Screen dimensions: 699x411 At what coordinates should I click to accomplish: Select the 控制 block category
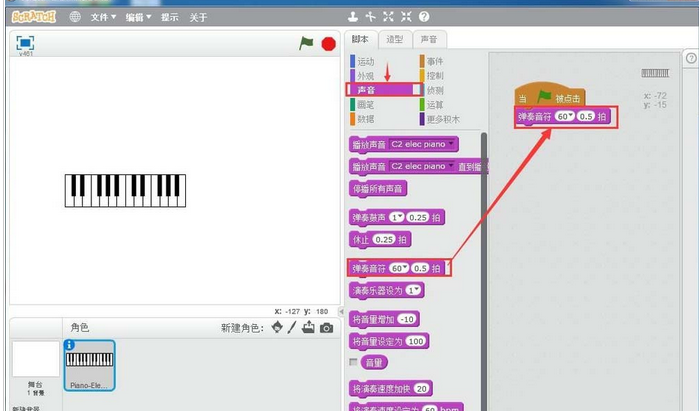pos(434,76)
